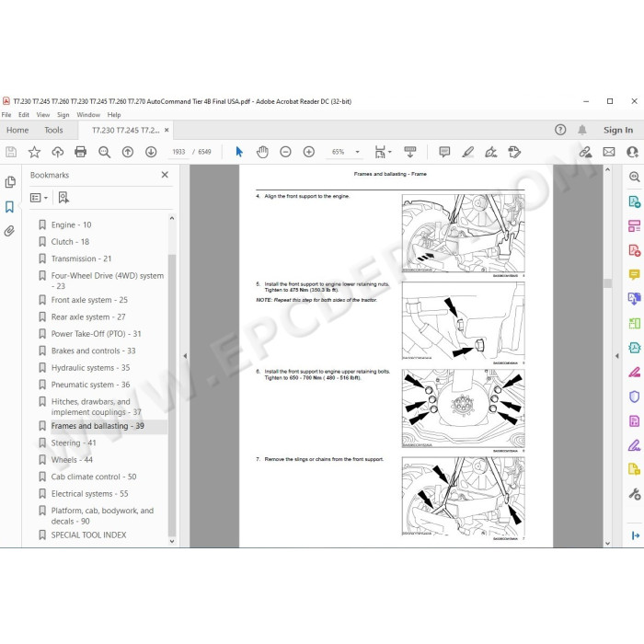Image resolution: width=644 pixels, height=644 pixels.
Task: Open the sign document pen icon
Action: [490, 152]
